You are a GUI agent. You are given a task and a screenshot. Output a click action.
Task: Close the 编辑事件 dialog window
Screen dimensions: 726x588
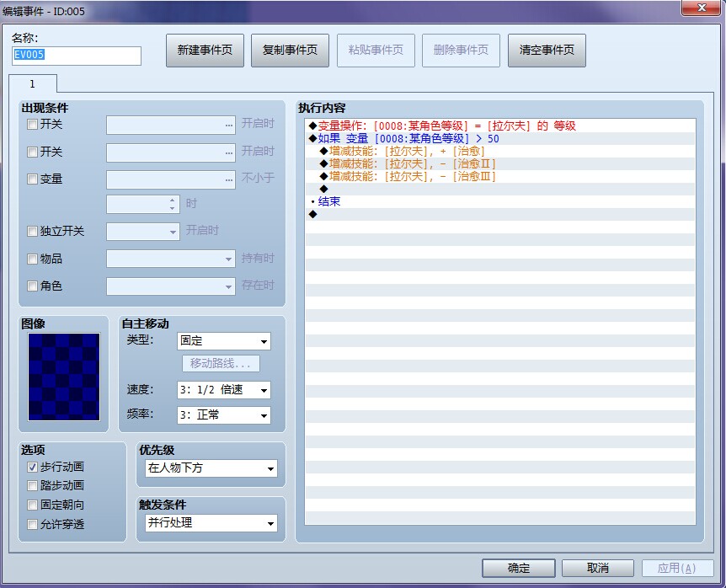pyautogui.click(x=702, y=8)
